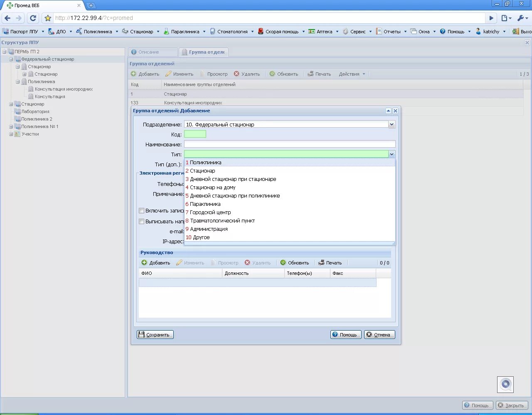Image resolution: width=532 pixels, height=415 pixels.
Task: Open the Отчеты menu
Action: point(391,32)
